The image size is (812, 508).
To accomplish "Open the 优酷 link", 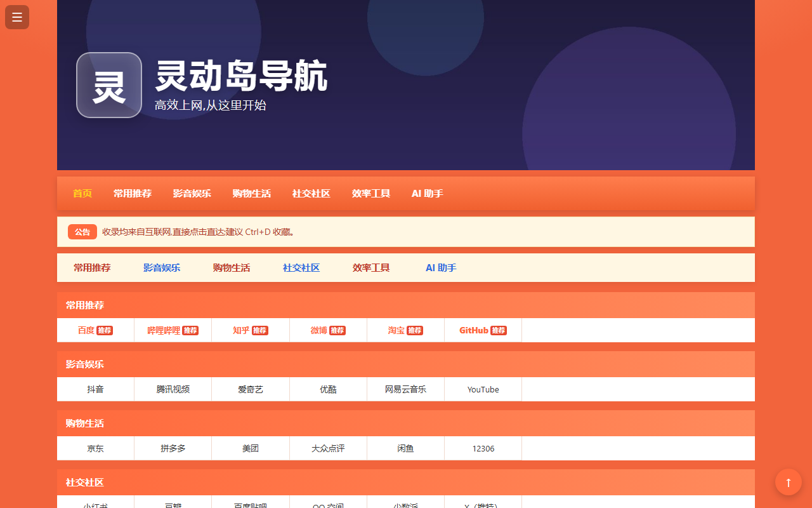I will click(x=329, y=389).
